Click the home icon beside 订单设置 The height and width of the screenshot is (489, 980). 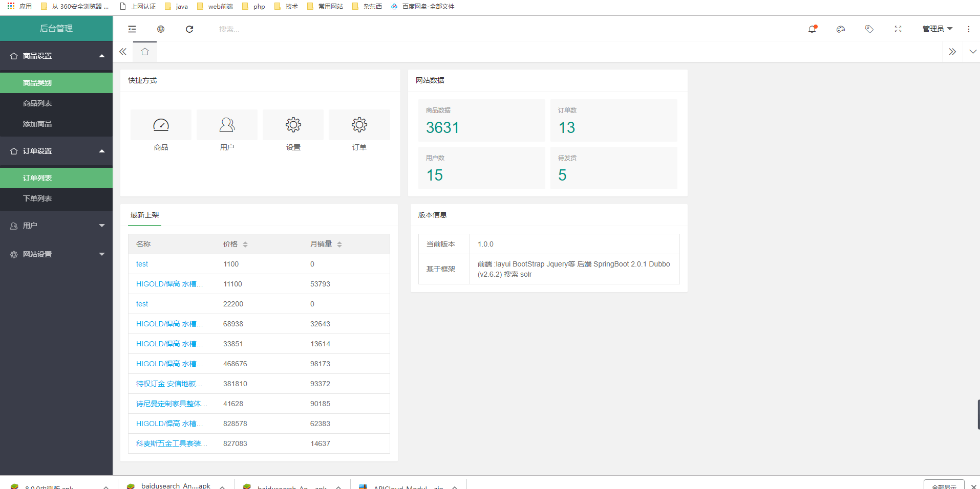pyautogui.click(x=14, y=151)
